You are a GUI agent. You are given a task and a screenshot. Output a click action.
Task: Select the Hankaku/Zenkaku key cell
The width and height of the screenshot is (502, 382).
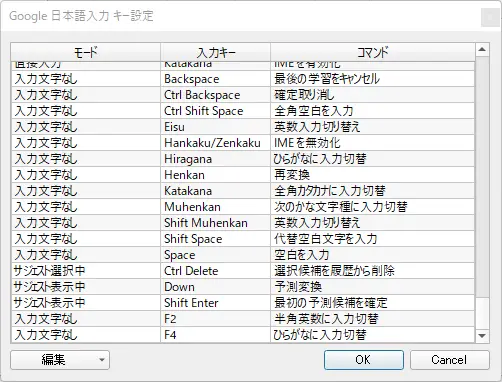pyautogui.click(x=215, y=143)
